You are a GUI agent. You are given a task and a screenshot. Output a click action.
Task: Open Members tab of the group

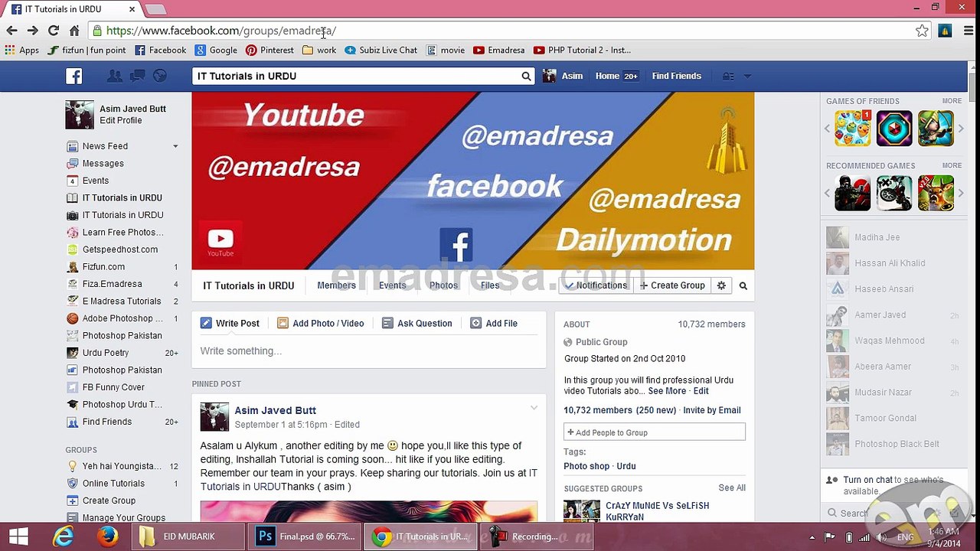click(336, 285)
